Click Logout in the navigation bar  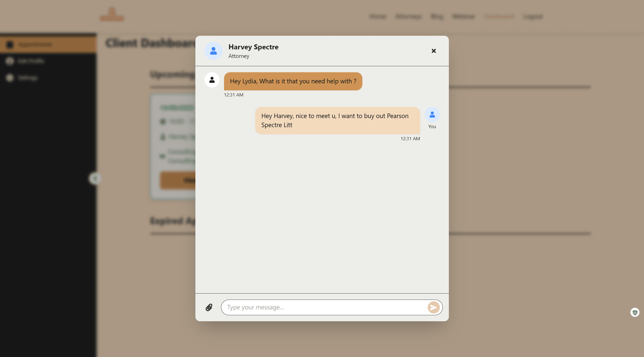click(x=533, y=16)
